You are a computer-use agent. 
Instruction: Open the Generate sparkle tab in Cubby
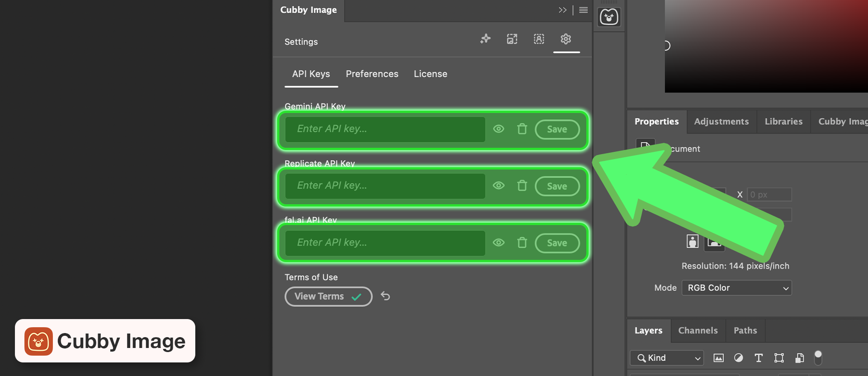485,39
